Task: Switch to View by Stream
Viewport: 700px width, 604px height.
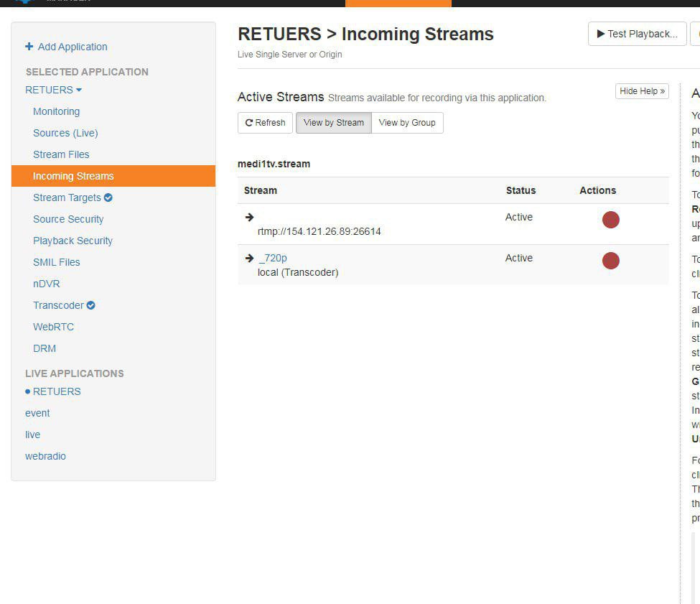Action: tap(333, 123)
